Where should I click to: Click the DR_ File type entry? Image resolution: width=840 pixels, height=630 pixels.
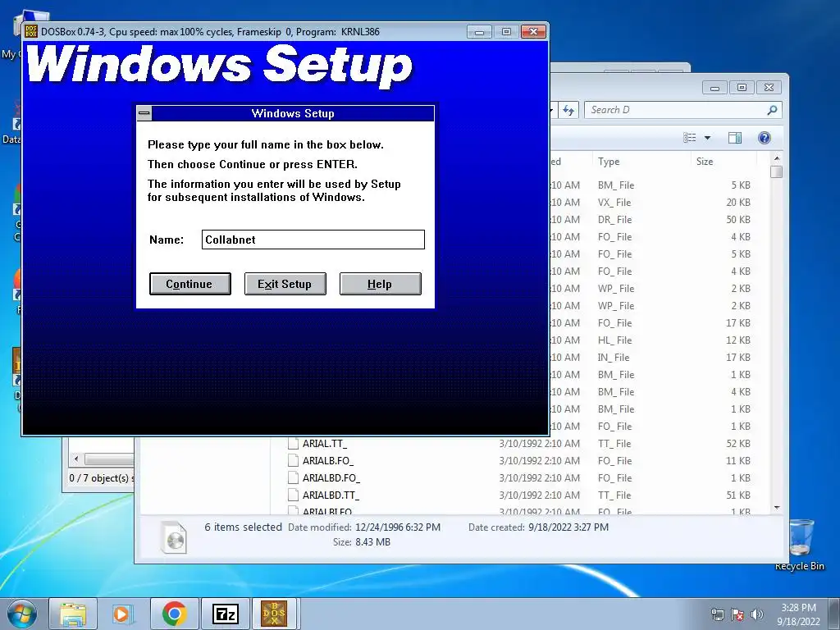615,220
